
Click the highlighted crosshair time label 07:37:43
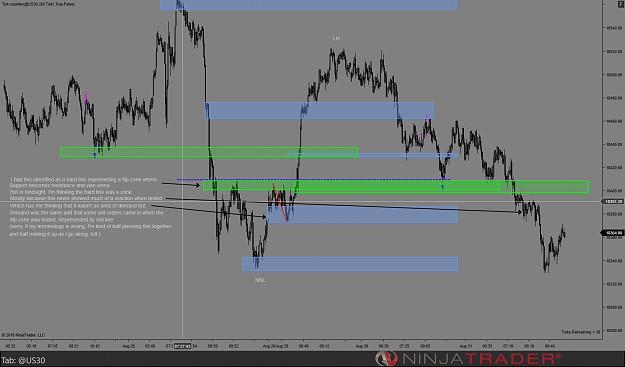click(183, 346)
